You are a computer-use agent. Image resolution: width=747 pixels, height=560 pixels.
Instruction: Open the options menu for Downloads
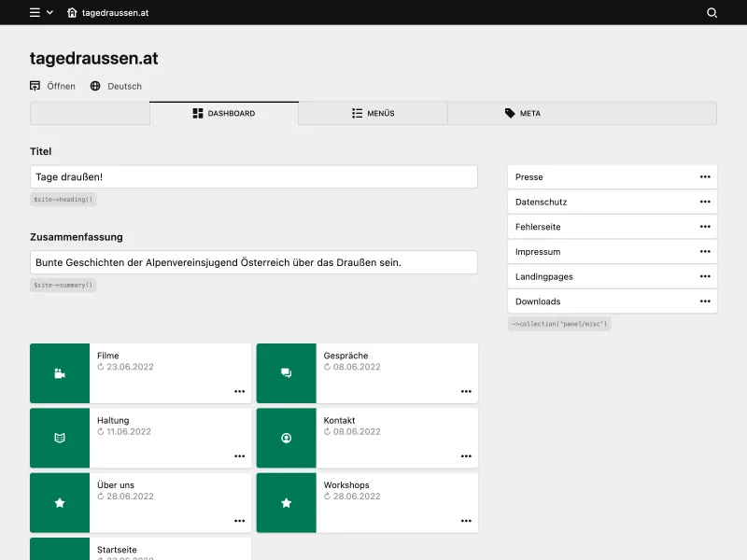pyautogui.click(x=707, y=301)
